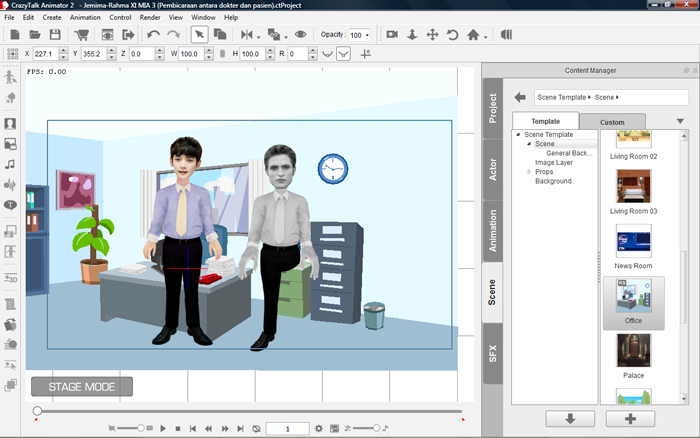700x438 pixels.
Task: Click the music note icon in sidebar
Action: click(10, 164)
